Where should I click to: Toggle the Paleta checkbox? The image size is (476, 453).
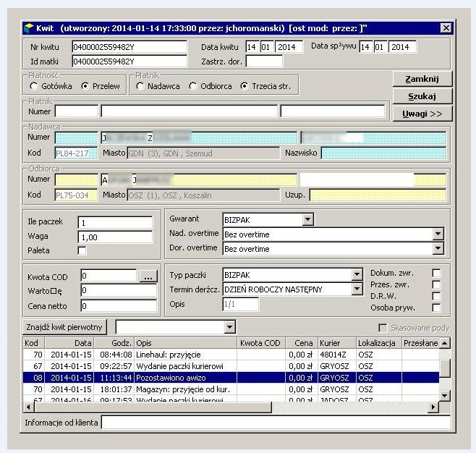click(82, 250)
